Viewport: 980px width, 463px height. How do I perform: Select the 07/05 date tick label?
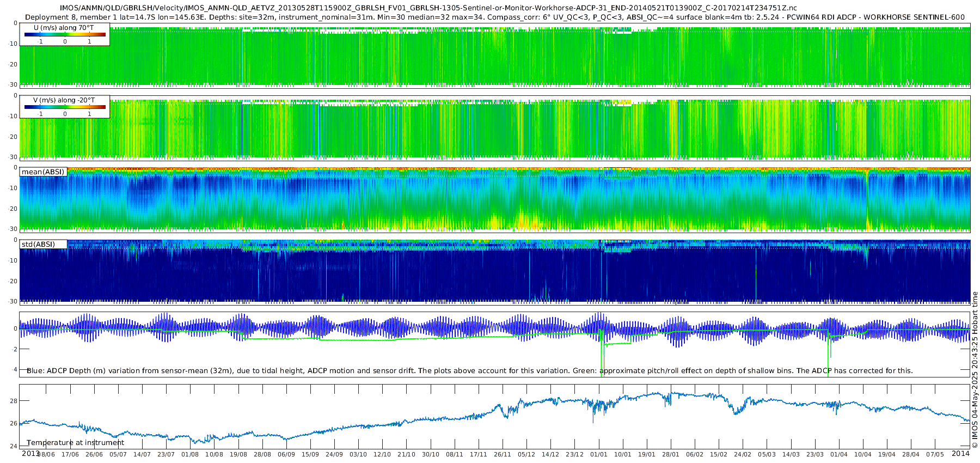[935, 454]
